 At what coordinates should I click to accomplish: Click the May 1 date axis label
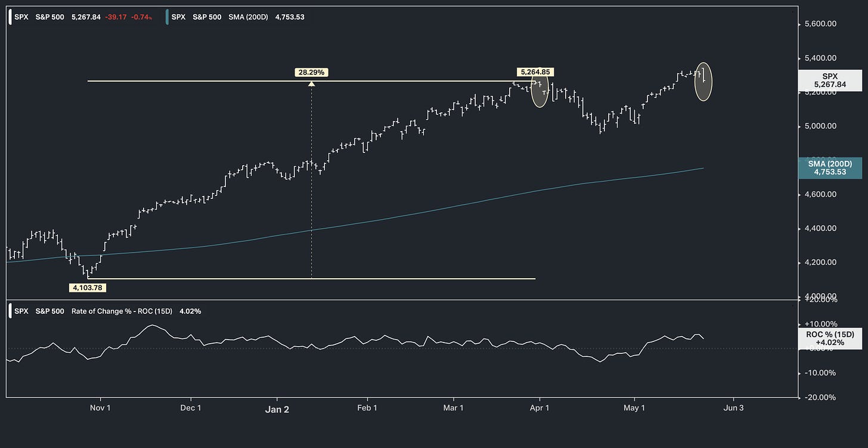[x=634, y=408]
